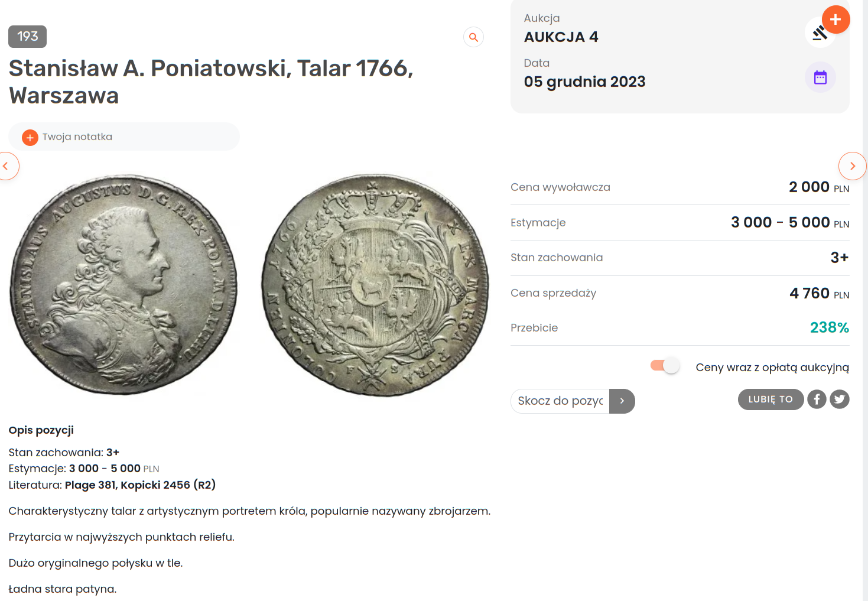Open the calendar date icon
The height and width of the screenshot is (601, 868).
pos(820,77)
